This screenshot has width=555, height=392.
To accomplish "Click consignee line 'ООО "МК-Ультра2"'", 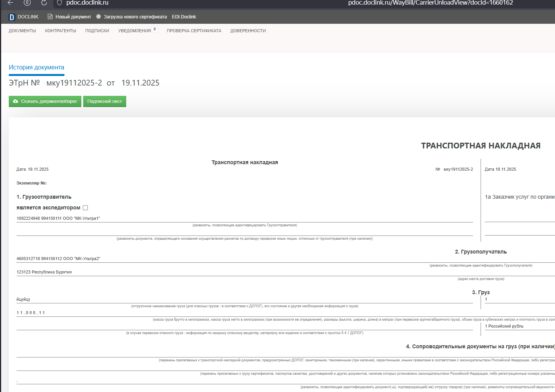I will (x=82, y=259).
